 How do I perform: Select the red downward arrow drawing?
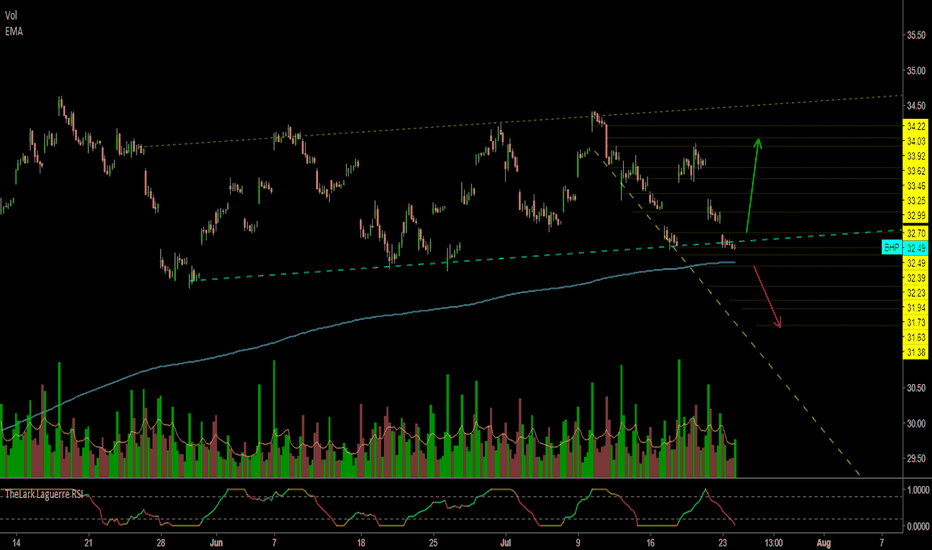pyautogui.click(x=767, y=297)
